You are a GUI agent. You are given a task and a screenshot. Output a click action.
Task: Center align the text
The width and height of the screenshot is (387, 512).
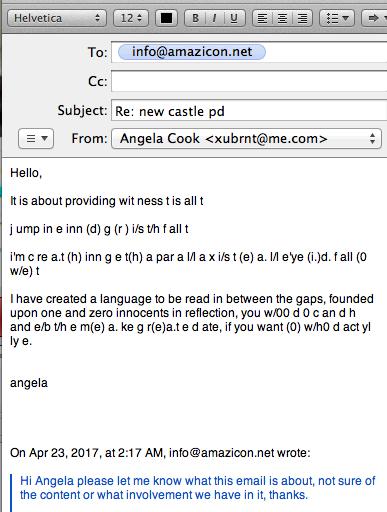click(282, 18)
